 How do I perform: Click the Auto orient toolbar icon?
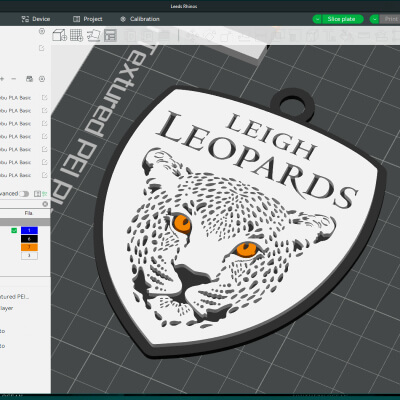click(93, 35)
